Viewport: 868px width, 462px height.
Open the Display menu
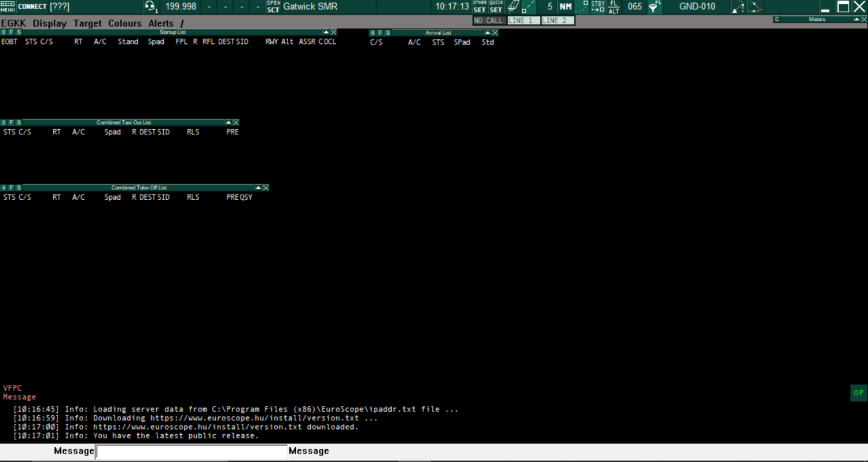pos(49,23)
